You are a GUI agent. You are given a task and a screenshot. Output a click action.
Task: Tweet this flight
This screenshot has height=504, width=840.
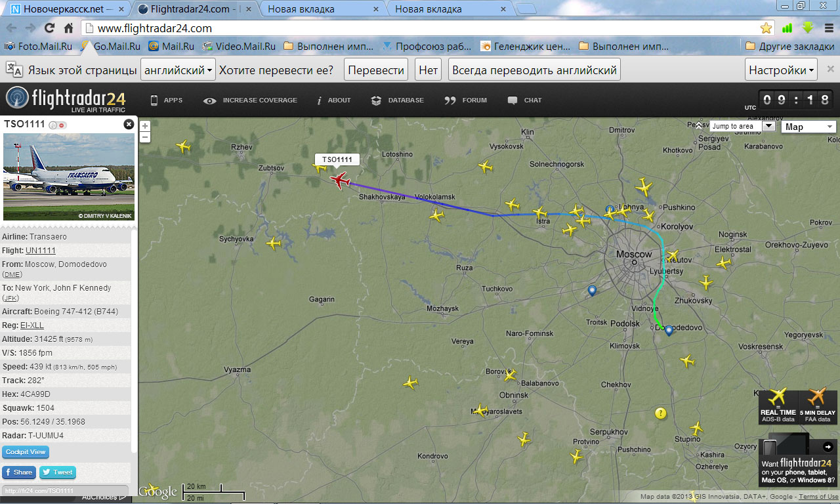click(x=57, y=472)
